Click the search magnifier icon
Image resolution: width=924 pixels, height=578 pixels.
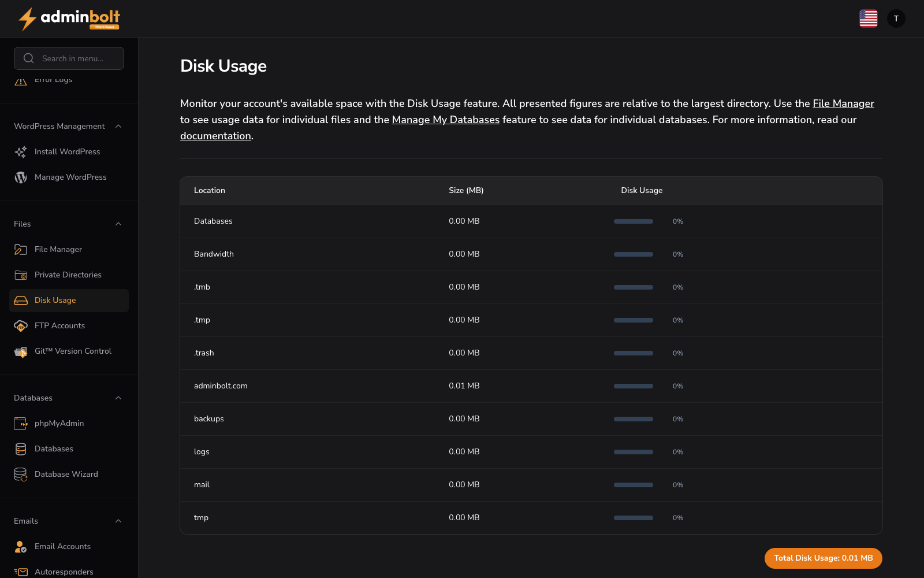tap(28, 58)
